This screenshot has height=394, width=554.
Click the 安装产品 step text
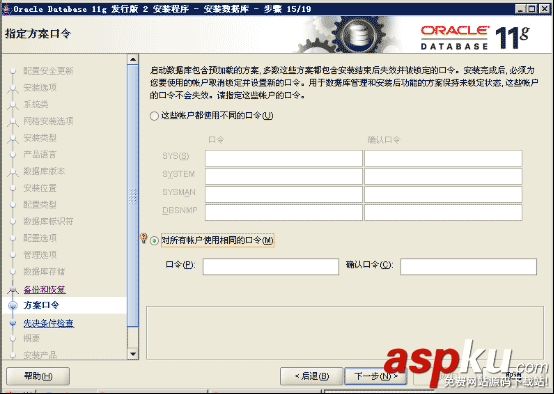[40, 355]
